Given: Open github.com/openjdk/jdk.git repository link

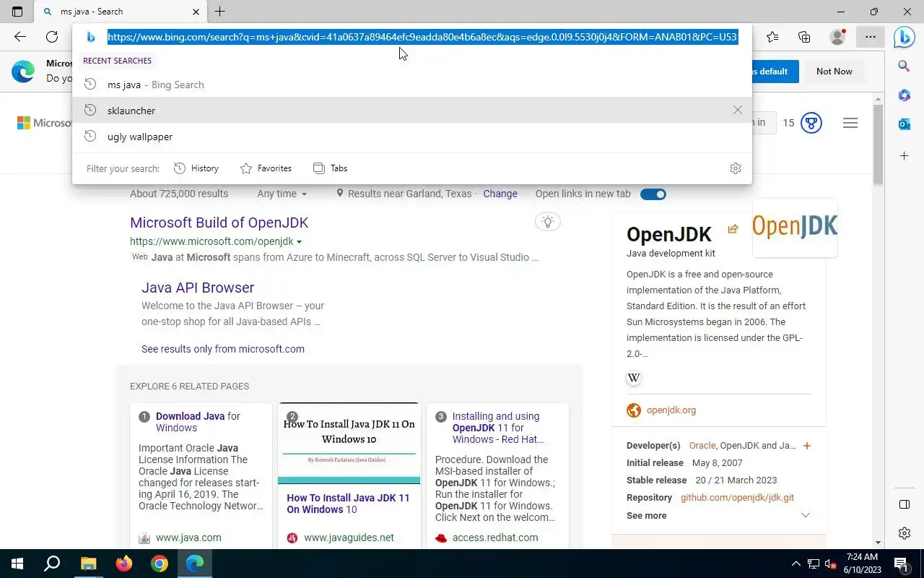Looking at the screenshot, I should click(x=737, y=498).
